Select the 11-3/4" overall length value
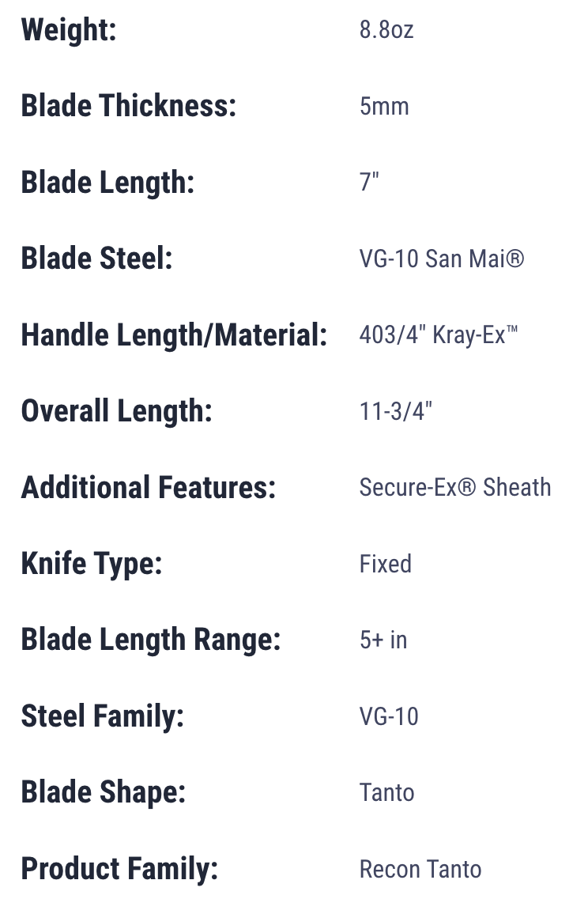The height and width of the screenshot is (914, 588). [396, 411]
